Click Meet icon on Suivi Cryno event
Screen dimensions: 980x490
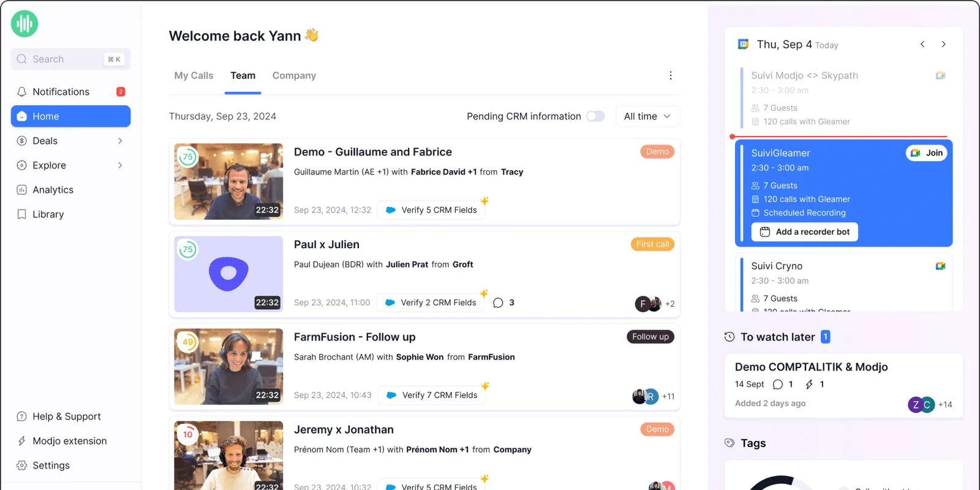tap(940, 266)
